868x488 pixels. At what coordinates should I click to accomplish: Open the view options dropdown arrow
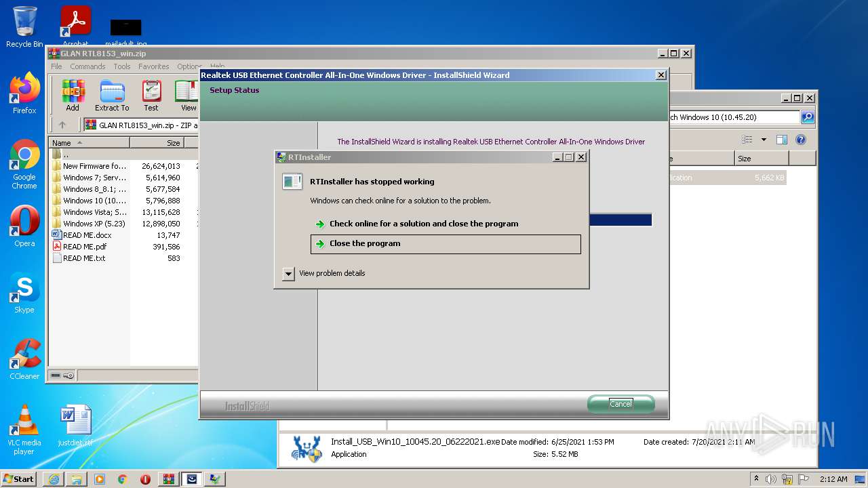pos(764,140)
